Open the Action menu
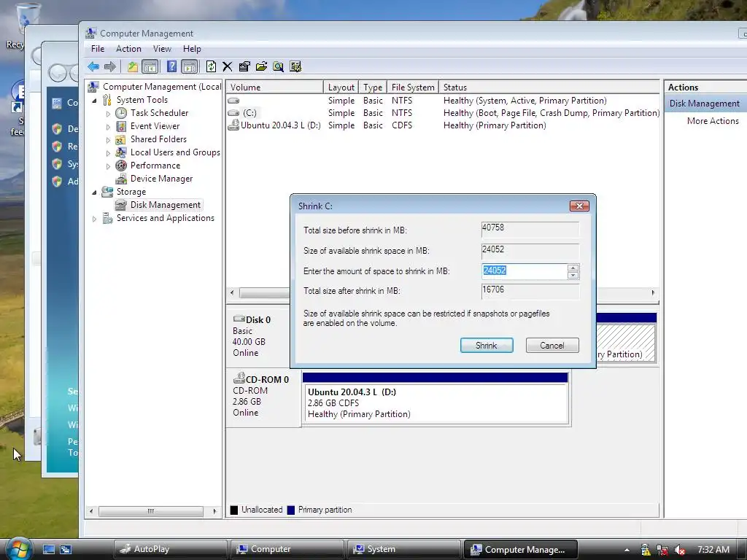 pyautogui.click(x=128, y=49)
